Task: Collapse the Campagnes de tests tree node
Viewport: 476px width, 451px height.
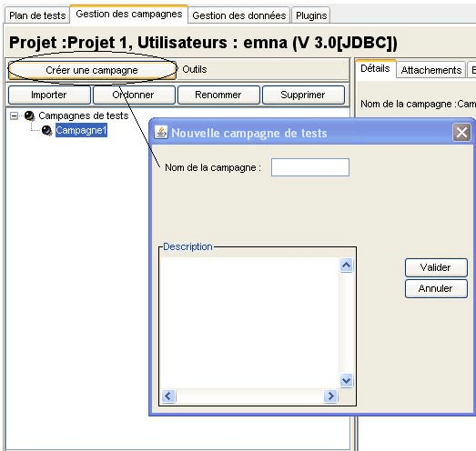Action: pyautogui.click(x=14, y=115)
